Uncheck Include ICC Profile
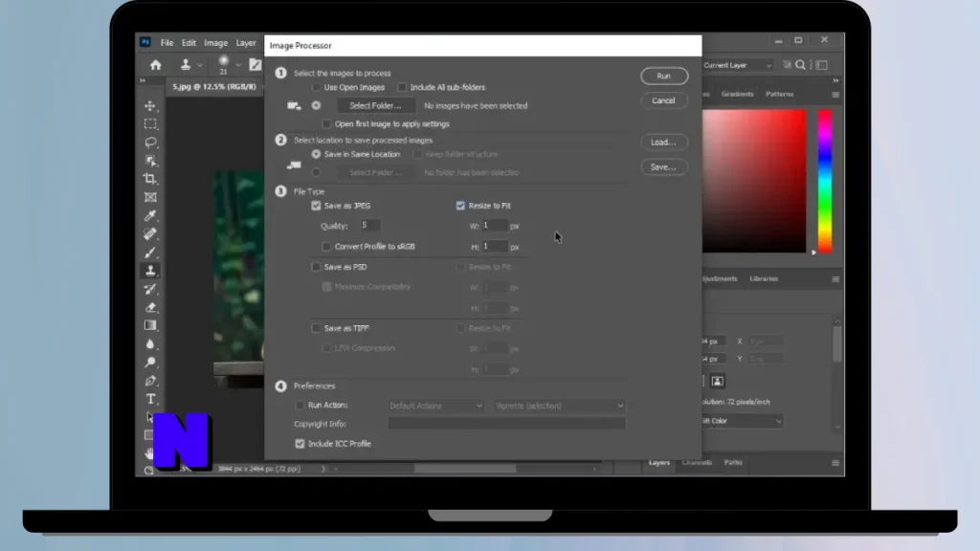980x551 pixels. (x=300, y=444)
